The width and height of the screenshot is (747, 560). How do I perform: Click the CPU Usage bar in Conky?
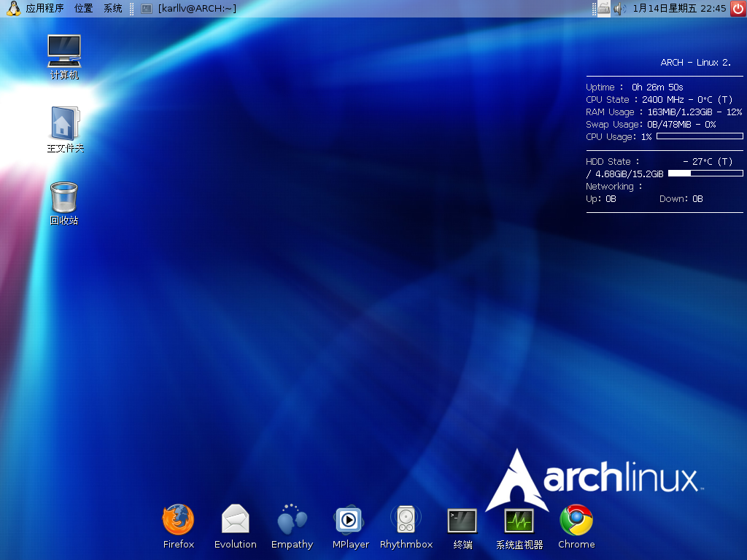(700, 136)
